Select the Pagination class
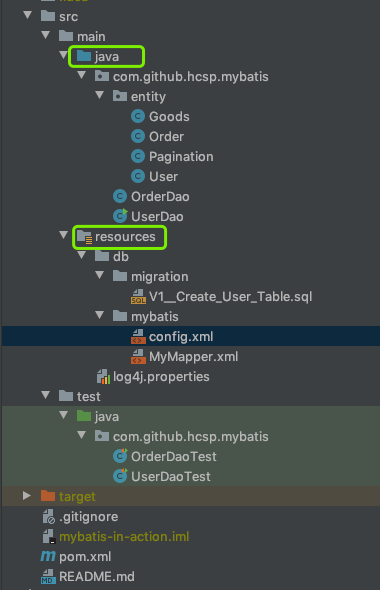This screenshot has height=590, width=380. (x=181, y=157)
